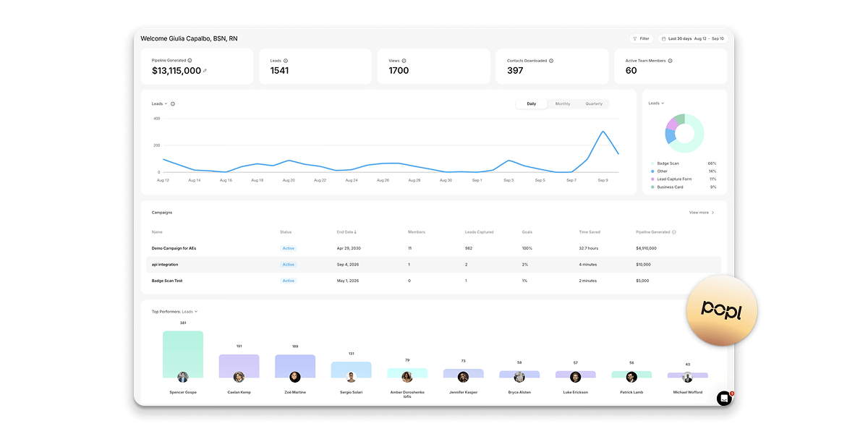Click the View more campaigns link
This screenshot has height=434, width=868.
tap(701, 212)
